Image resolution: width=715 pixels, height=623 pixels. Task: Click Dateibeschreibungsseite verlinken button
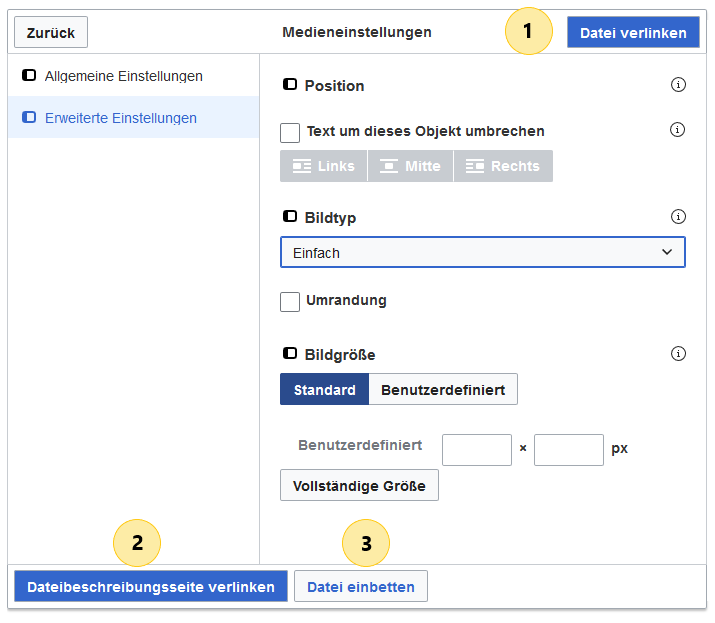[151, 586]
